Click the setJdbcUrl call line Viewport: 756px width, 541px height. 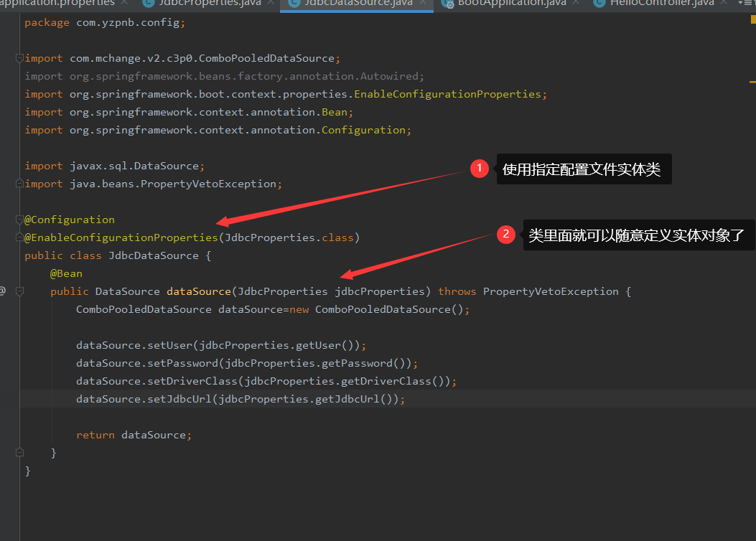pos(240,399)
